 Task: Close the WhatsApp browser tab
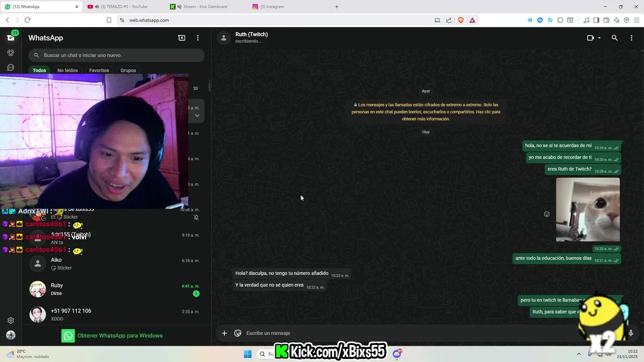click(77, 7)
